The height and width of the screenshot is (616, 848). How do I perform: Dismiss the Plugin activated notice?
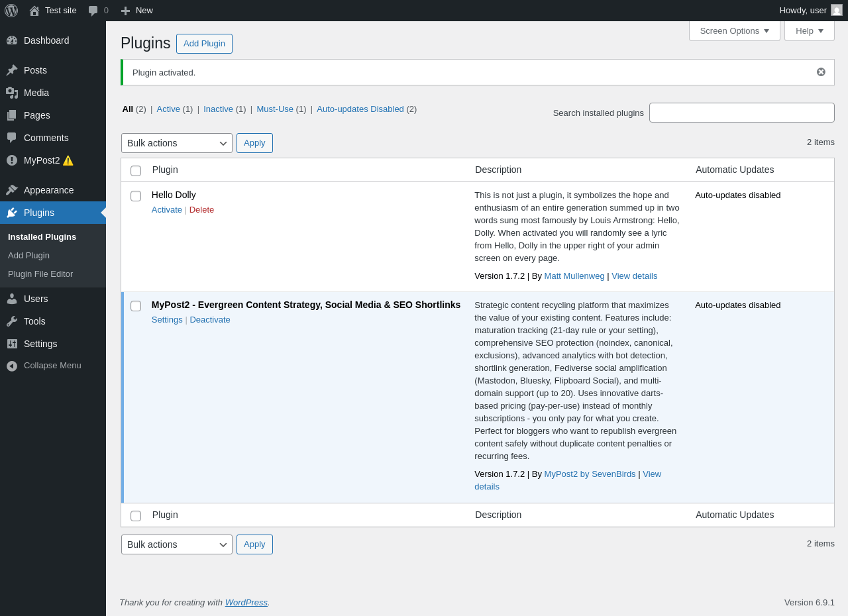[821, 72]
